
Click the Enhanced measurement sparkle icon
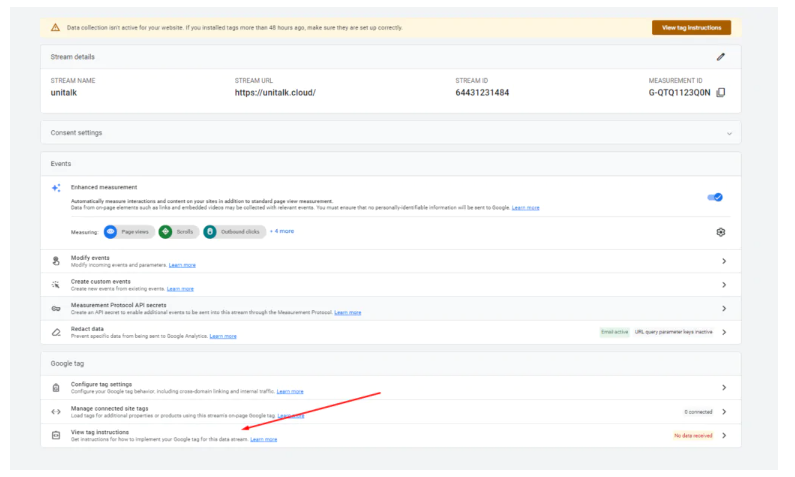(x=56, y=188)
